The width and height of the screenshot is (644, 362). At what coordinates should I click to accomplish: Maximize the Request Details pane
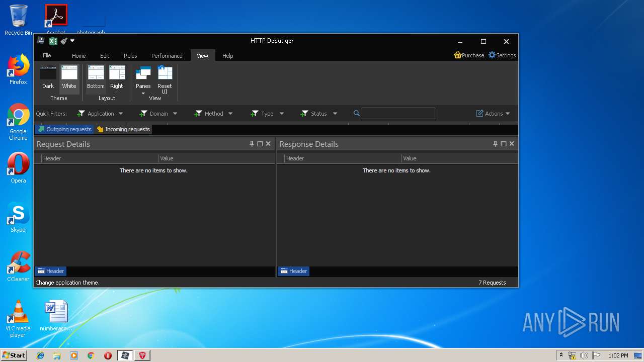pyautogui.click(x=260, y=144)
